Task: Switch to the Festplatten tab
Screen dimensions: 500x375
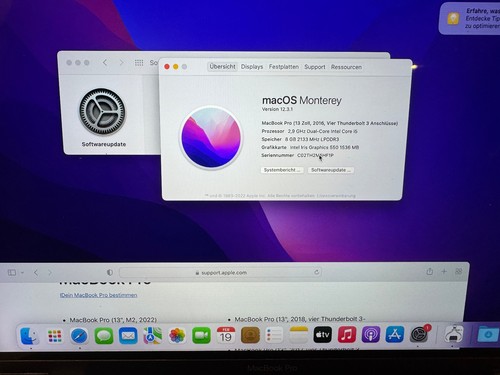Action: (x=284, y=67)
